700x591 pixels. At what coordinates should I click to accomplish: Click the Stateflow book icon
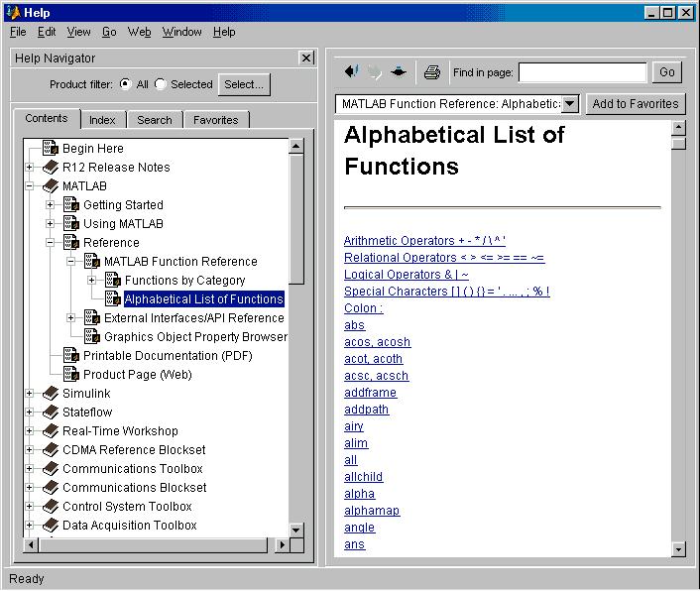[50, 412]
